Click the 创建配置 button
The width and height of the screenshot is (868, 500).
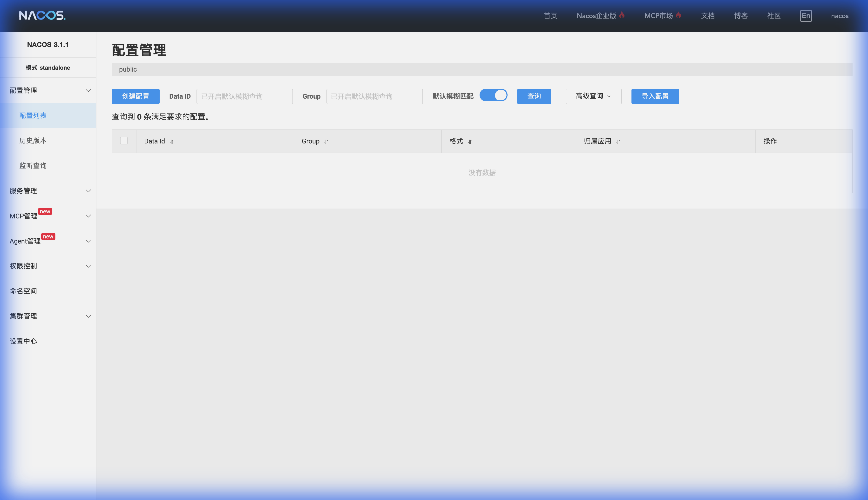pos(136,96)
